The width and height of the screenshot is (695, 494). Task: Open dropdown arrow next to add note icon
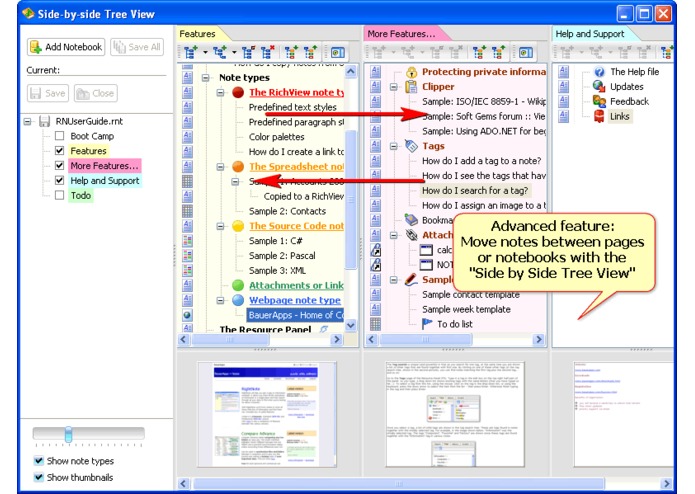[205, 53]
